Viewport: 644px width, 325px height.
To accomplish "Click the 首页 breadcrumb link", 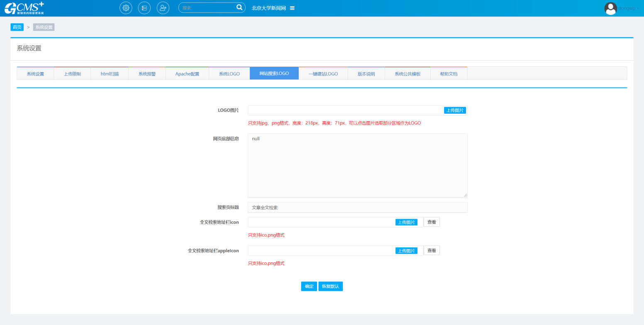I will [x=17, y=27].
